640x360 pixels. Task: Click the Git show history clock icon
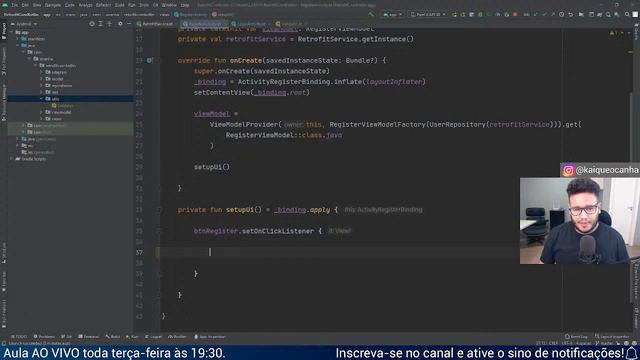click(x=562, y=14)
